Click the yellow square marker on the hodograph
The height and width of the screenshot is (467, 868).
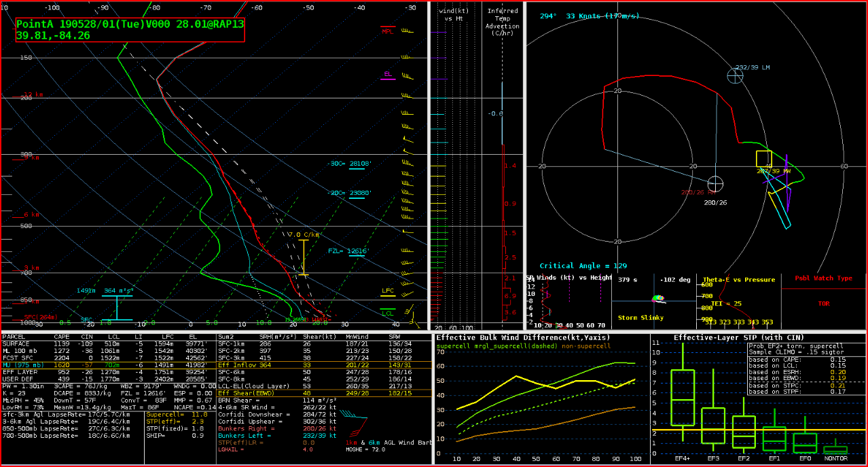tap(764, 159)
